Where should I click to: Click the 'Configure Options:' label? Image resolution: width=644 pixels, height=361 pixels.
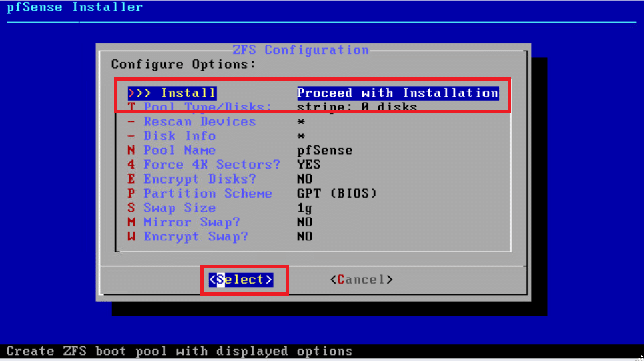(x=183, y=65)
